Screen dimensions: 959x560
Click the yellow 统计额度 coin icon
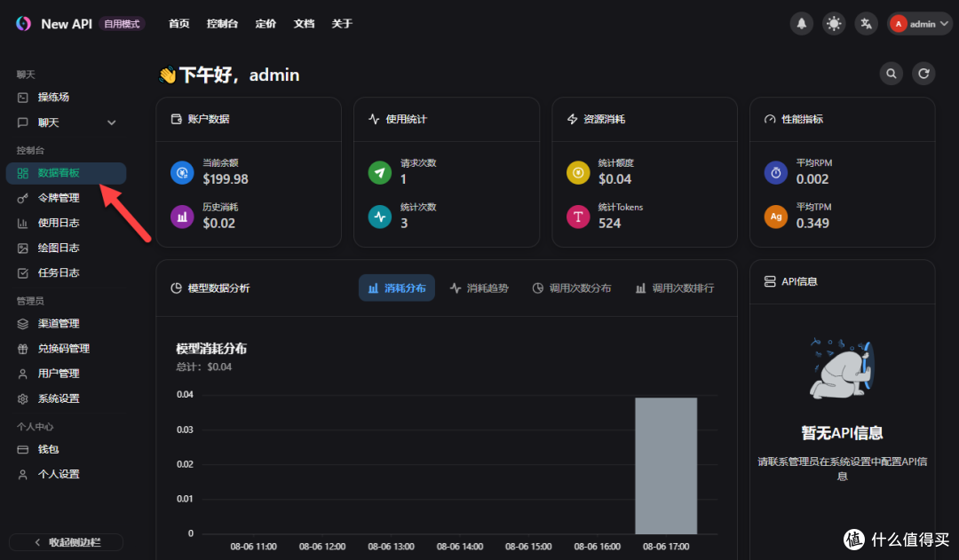[x=578, y=173]
